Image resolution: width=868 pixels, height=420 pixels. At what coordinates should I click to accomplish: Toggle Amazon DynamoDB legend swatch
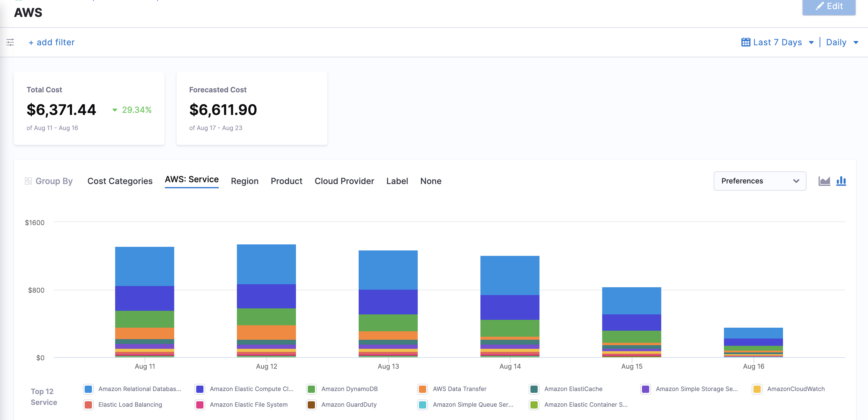pyautogui.click(x=311, y=389)
